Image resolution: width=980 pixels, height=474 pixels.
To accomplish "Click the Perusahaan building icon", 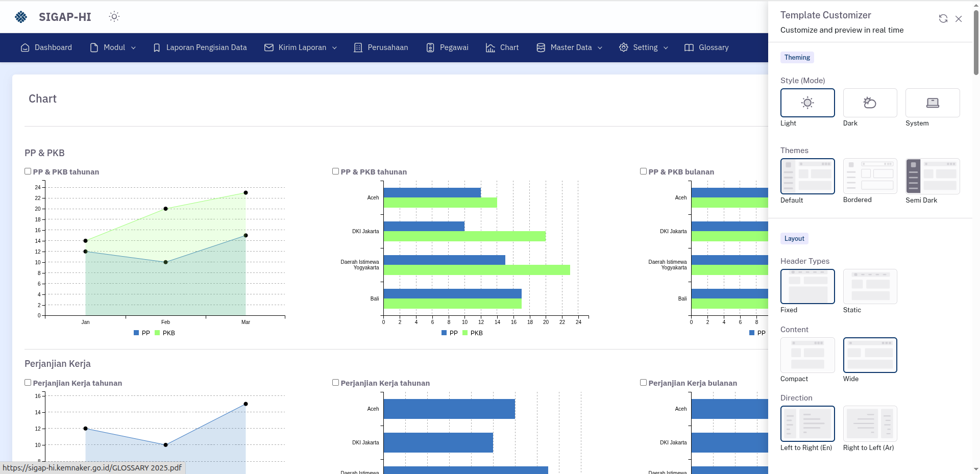I will coord(358,47).
